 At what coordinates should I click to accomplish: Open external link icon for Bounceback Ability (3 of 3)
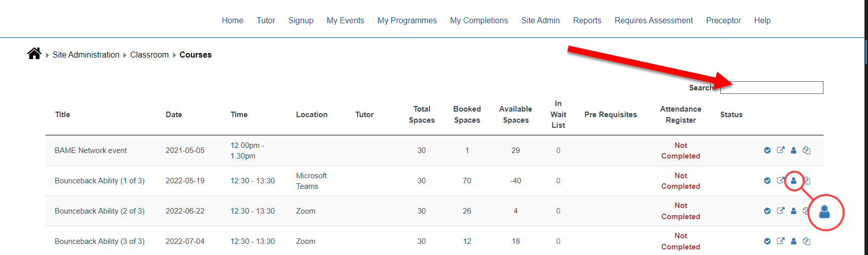pos(780,241)
